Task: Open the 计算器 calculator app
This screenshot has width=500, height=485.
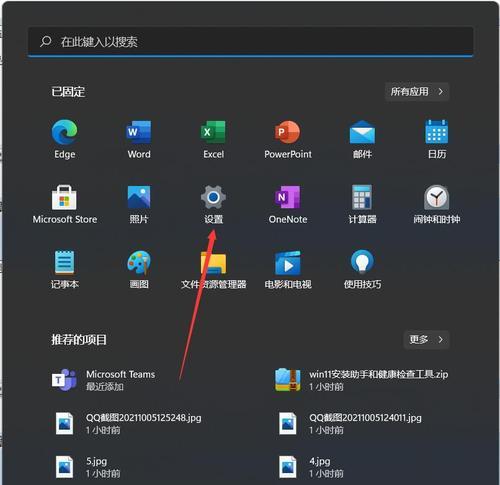Action: click(x=362, y=197)
